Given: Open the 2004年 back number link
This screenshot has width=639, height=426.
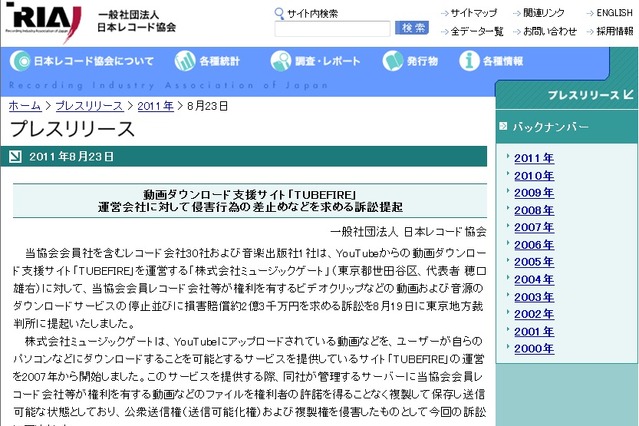Looking at the screenshot, I should 534,280.
